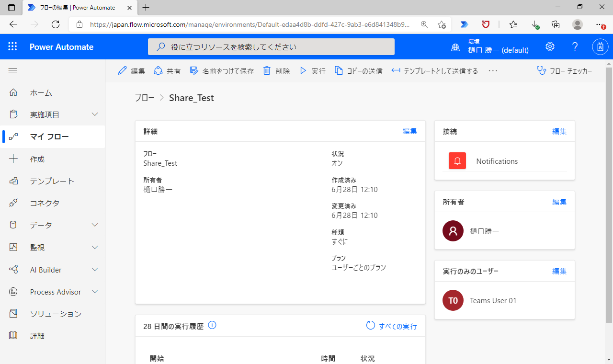Click the Delete trash can icon
The image size is (613, 364).
click(x=267, y=70)
